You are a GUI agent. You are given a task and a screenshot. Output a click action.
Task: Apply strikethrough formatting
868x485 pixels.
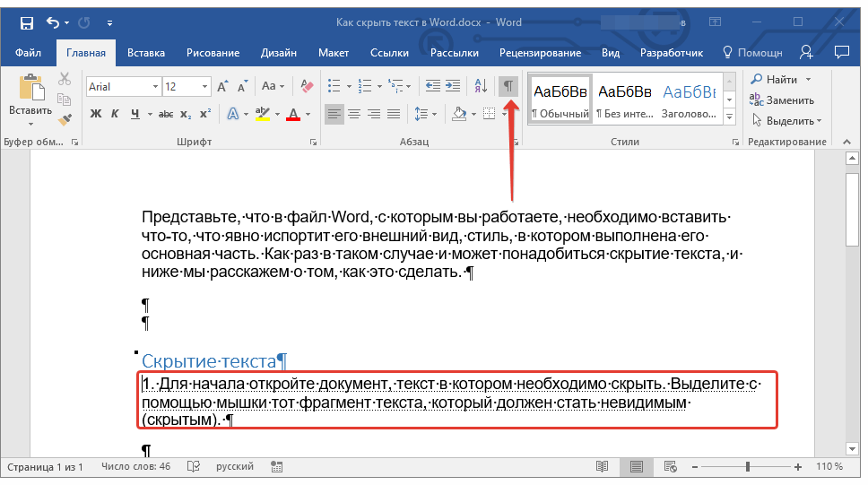(x=166, y=114)
